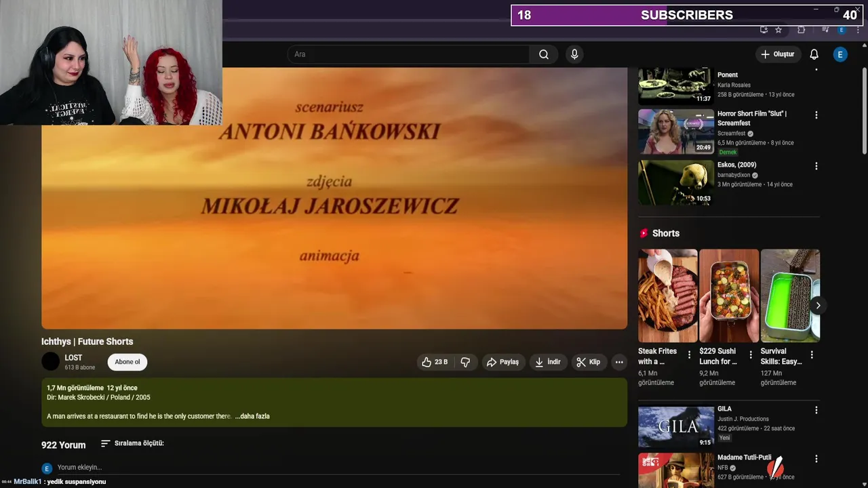This screenshot has height=488, width=868.
Task: Show next Shorts with arrow button
Action: [818, 305]
